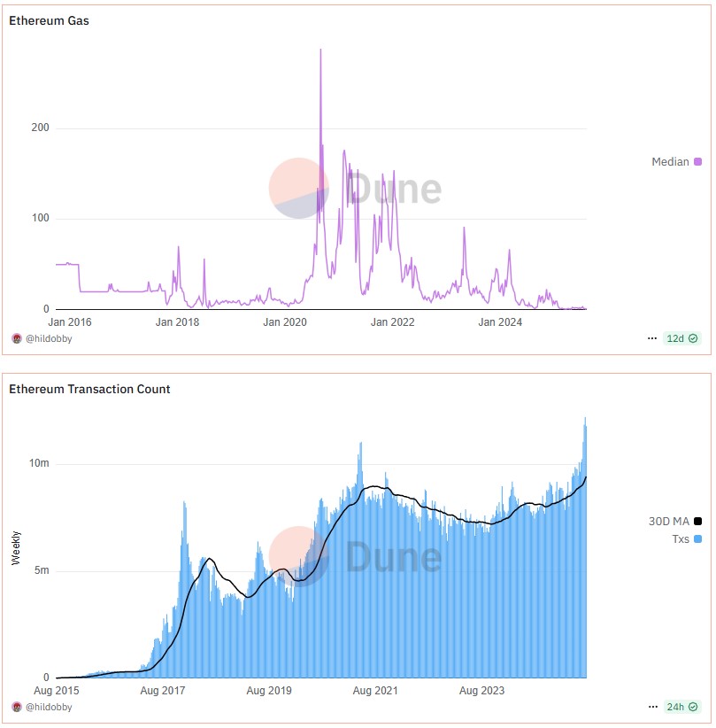The width and height of the screenshot is (716, 728).
Task: Toggle the Txs series in the legend
Action: [x=680, y=538]
